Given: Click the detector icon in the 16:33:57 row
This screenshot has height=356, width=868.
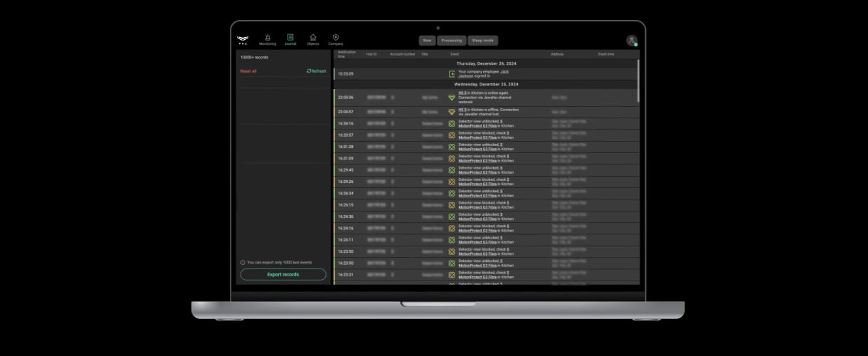Looking at the screenshot, I should point(451,135).
